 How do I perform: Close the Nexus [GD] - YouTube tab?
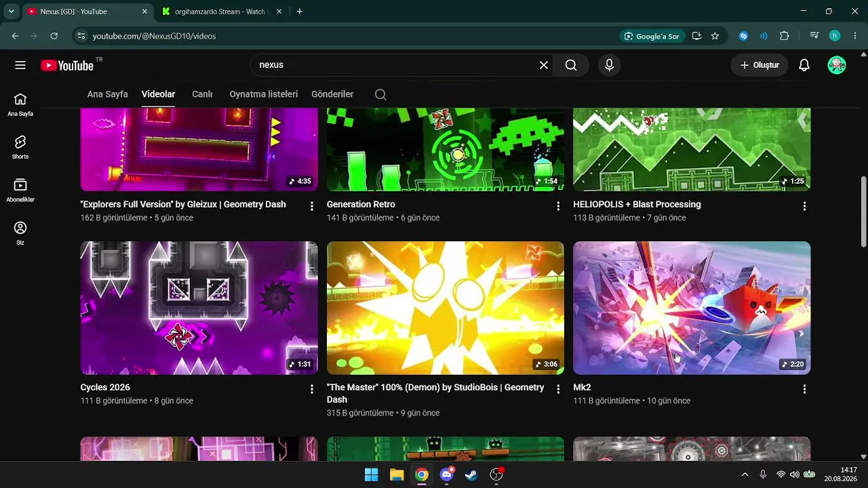click(144, 12)
